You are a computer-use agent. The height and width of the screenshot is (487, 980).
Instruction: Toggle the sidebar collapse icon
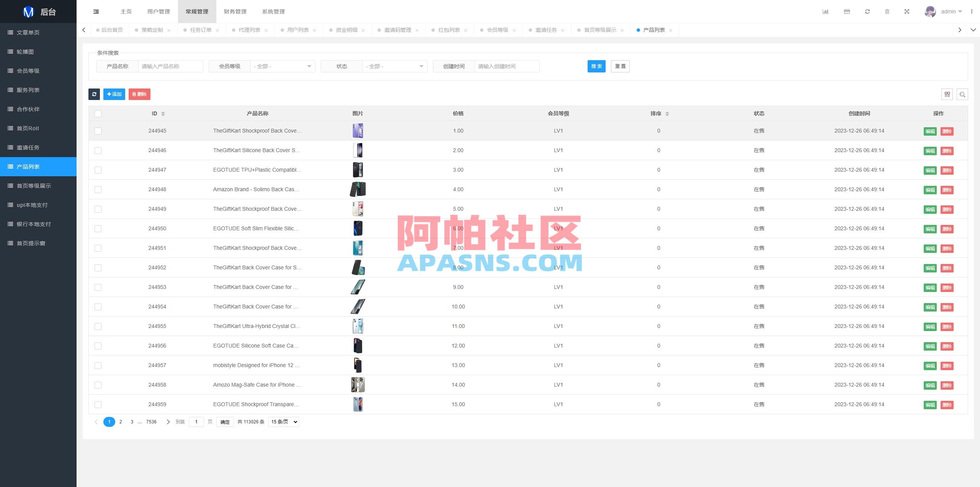(96, 11)
